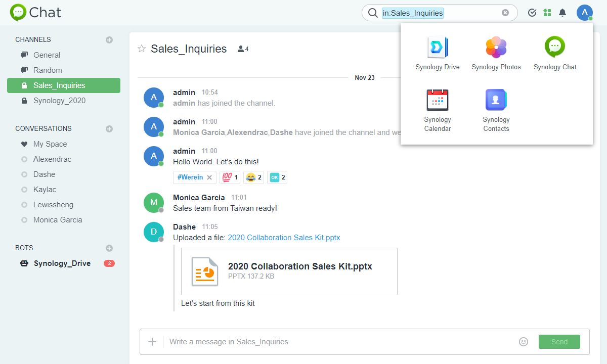Click the Chat logo icon
This screenshot has height=364, width=607.
(18, 13)
